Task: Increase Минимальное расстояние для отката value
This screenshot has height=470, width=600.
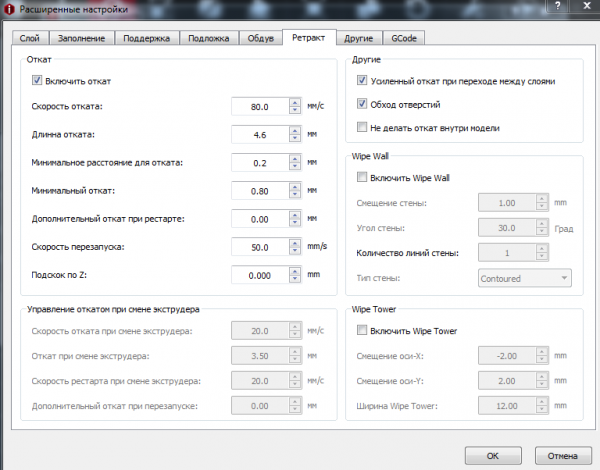Action: [295, 159]
